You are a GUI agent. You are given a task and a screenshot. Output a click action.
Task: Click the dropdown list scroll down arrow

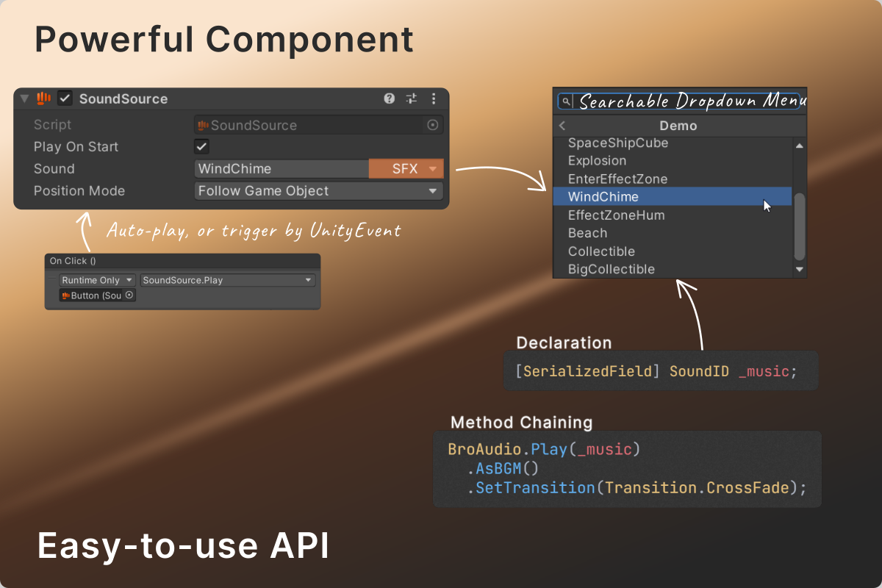point(800,270)
